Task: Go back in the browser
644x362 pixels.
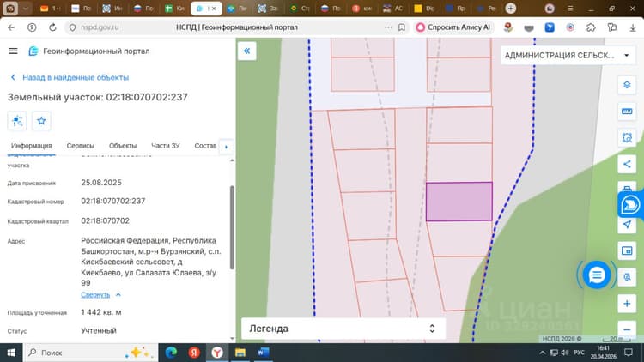Action: [11, 27]
